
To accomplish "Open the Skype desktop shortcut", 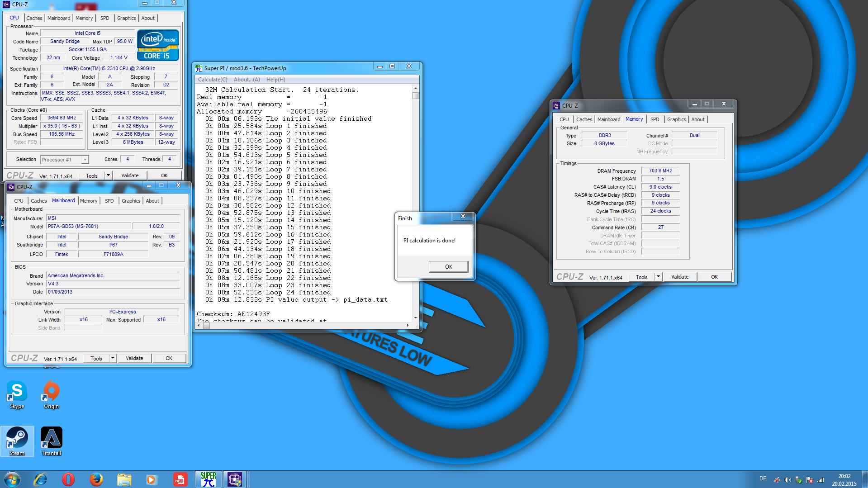I will [x=17, y=394].
